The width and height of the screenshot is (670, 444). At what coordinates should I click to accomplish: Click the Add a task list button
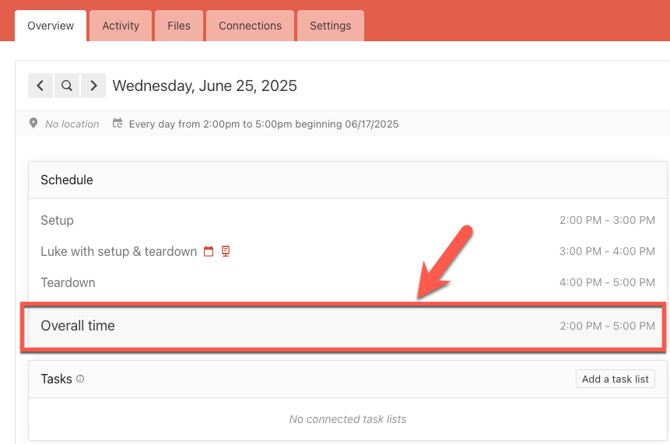click(616, 379)
